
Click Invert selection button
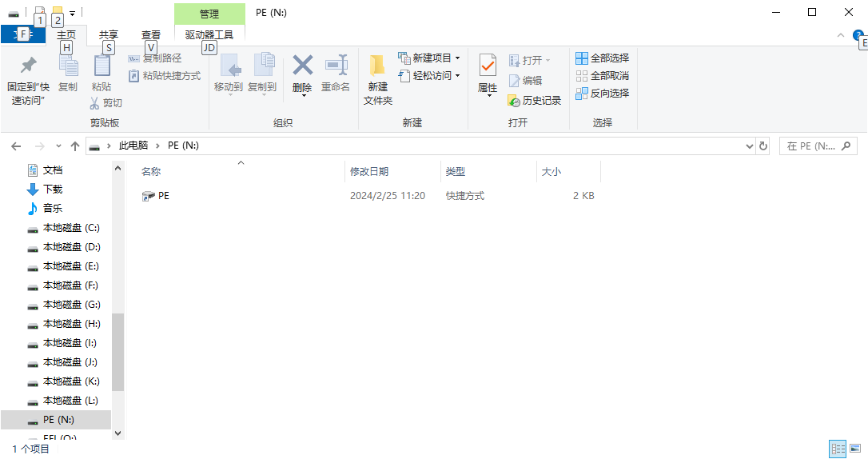click(603, 94)
